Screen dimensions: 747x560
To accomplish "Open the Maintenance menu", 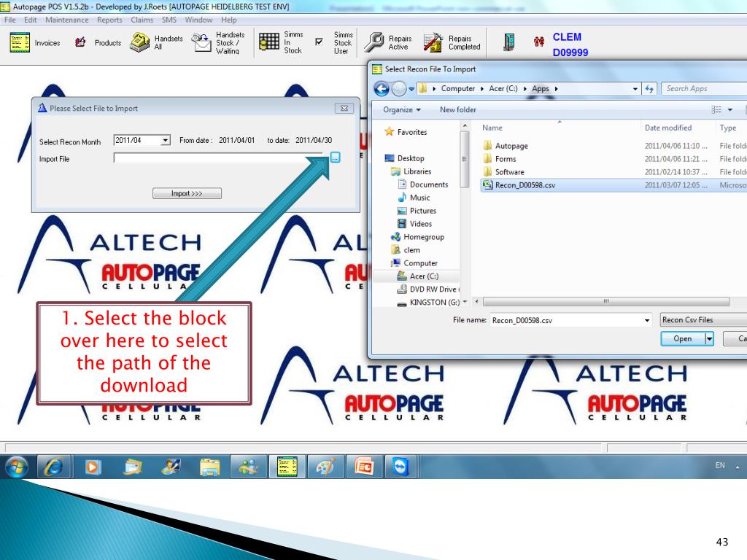I will click(66, 20).
